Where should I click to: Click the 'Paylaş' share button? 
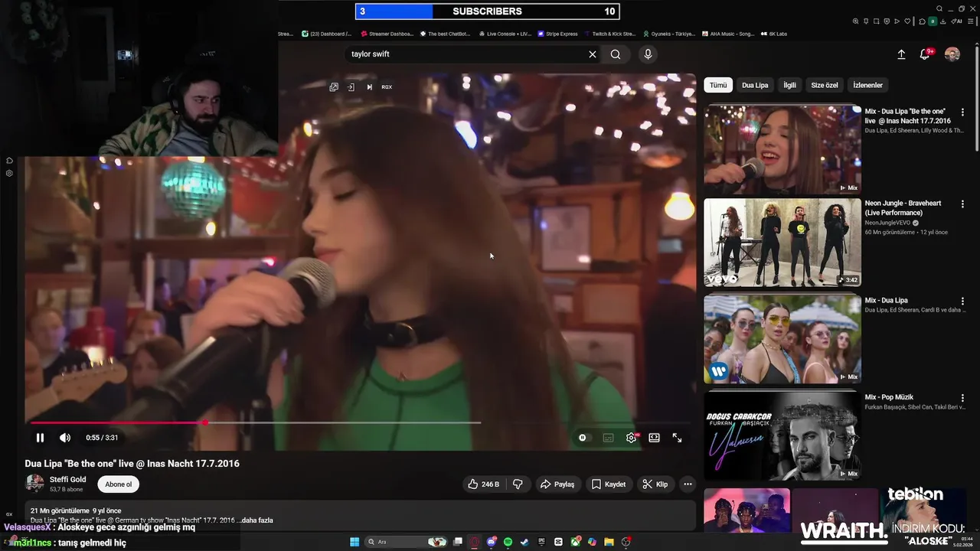(557, 484)
